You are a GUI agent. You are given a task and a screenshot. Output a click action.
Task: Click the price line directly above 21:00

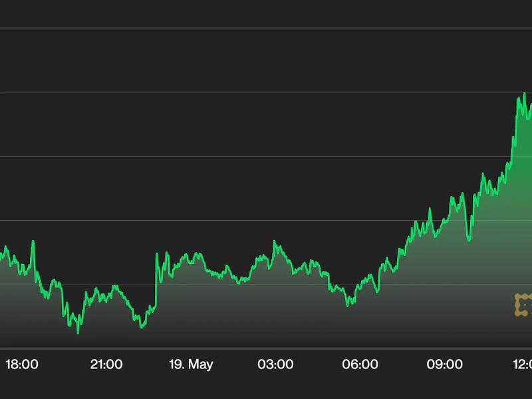[106, 293]
